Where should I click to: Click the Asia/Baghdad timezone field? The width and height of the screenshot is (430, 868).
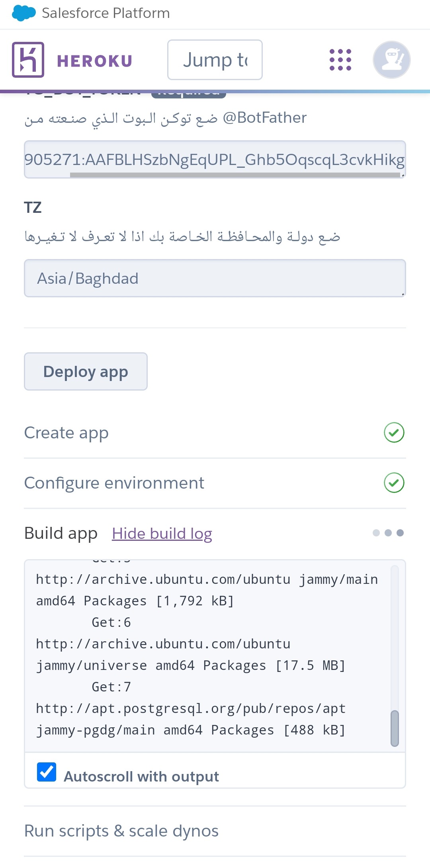tap(215, 278)
